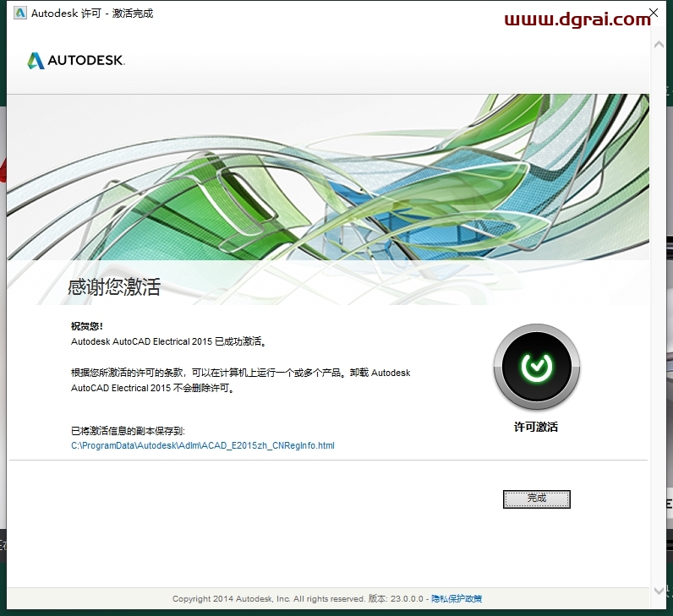673x616 pixels.
Task: Close the Autodesk 许可 activation window
Action: pyautogui.click(x=654, y=13)
